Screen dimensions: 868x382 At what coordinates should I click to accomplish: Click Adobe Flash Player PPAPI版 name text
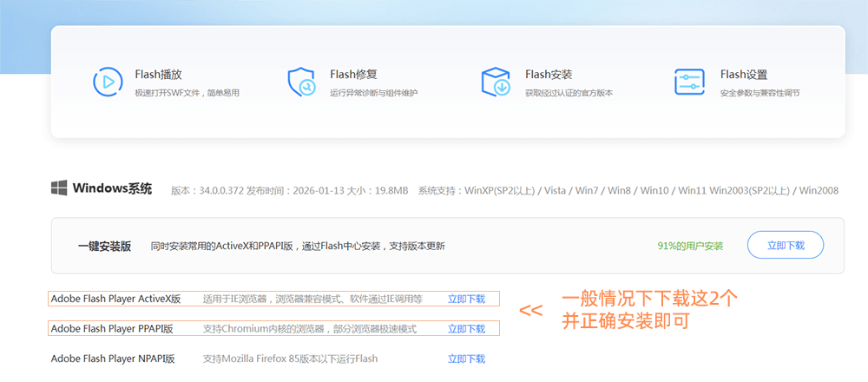[x=112, y=329]
